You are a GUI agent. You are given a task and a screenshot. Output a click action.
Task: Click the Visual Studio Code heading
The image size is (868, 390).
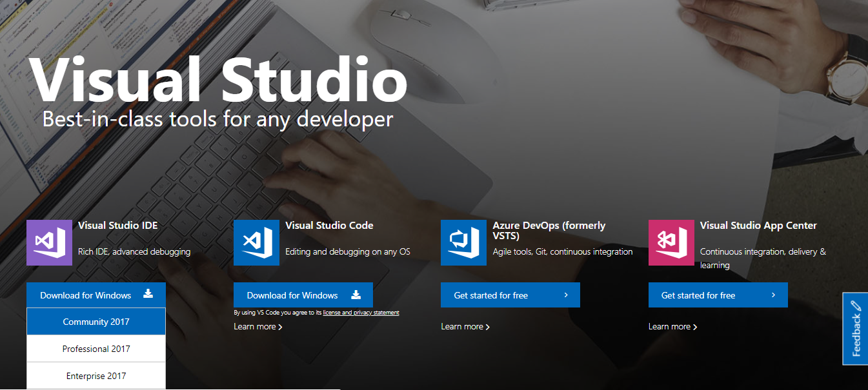pyautogui.click(x=329, y=226)
